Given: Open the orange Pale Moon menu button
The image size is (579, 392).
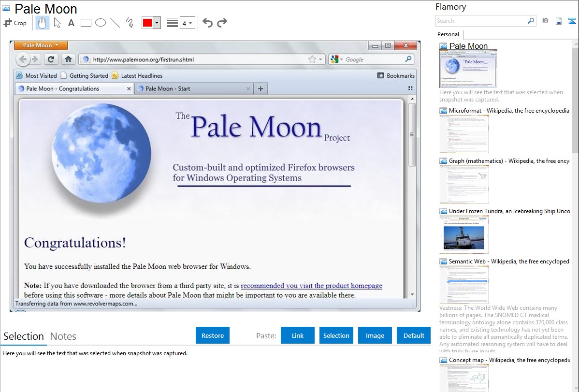Looking at the screenshot, I should click(41, 45).
